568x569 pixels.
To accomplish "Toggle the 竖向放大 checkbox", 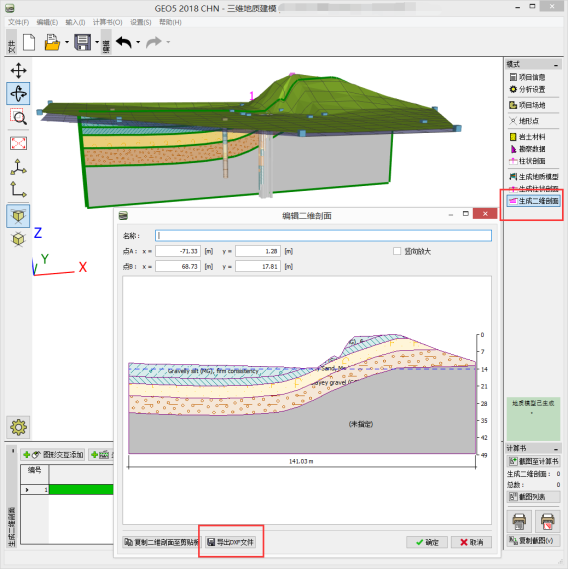I will click(397, 251).
